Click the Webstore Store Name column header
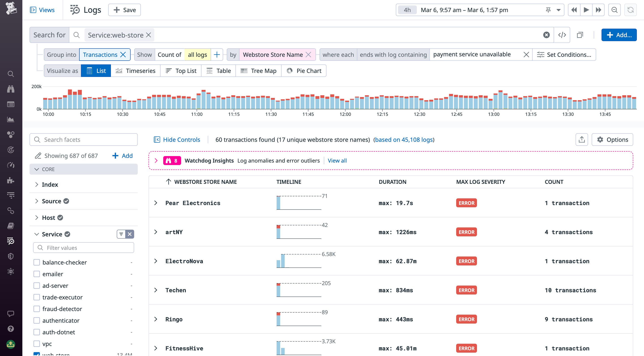The image size is (644, 356). tap(205, 182)
